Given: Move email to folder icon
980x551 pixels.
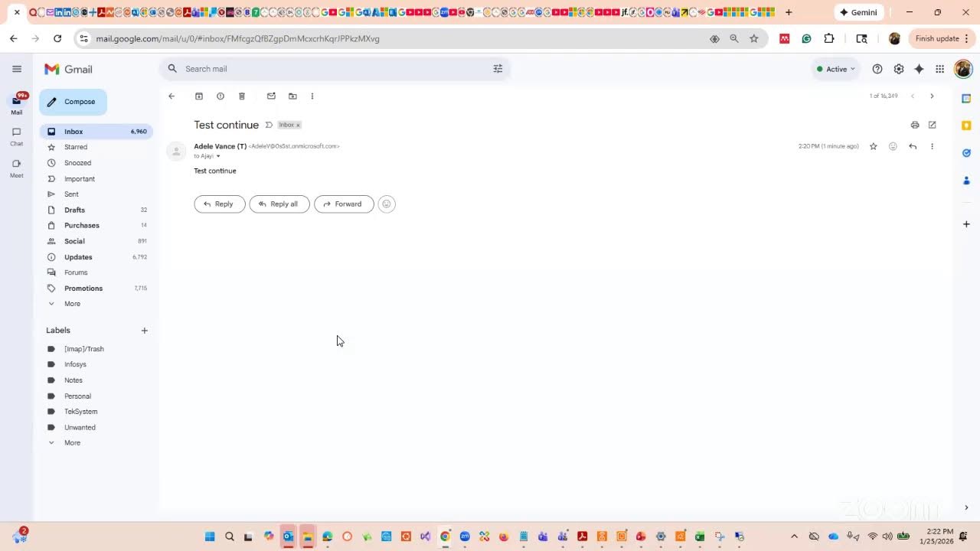Looking at the screenshot, I should tap(292, 96).
